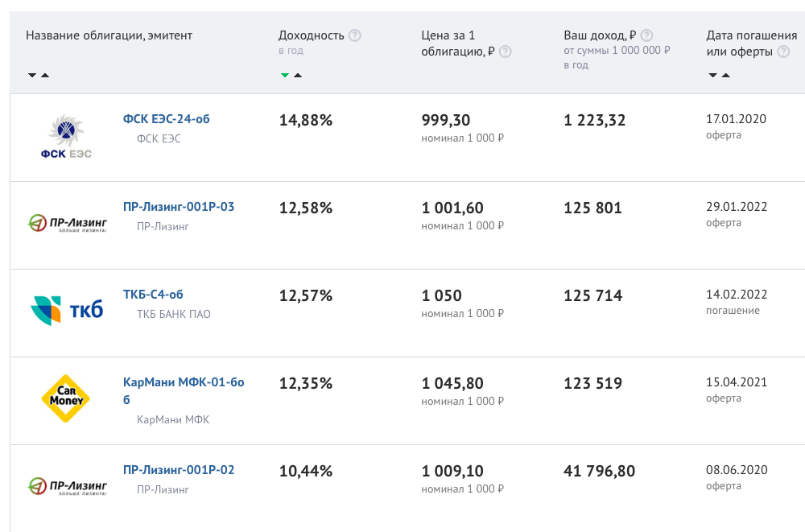Select the price 1 050 cell
Viewport: 805px width, 532px height.
tap(441, 296)
